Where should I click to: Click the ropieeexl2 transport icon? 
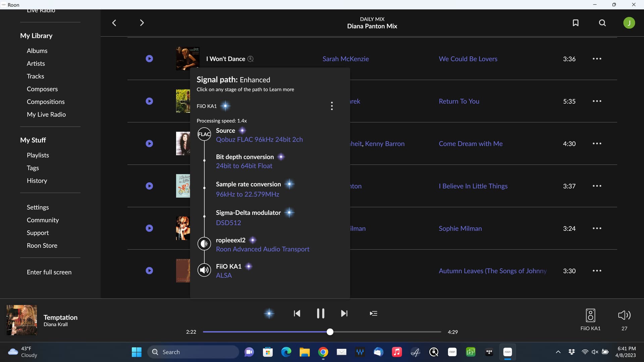[x=204, y=244]
